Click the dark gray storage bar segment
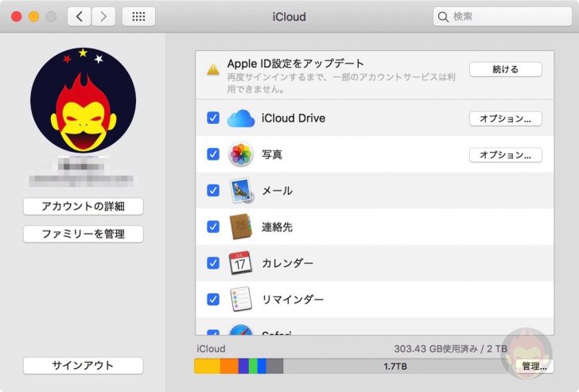The image size is (579, 392). pyautogui.click(x=274, y=367)
